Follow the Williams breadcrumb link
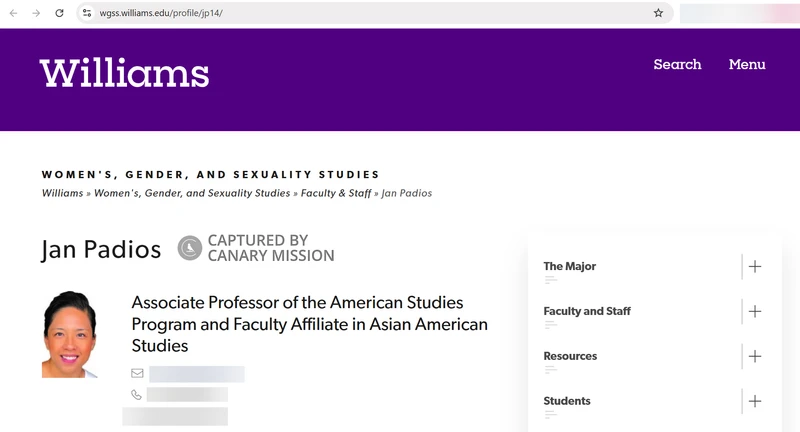Image resolution: width=800 pixels, height=432 pixels. click(62, 193)
